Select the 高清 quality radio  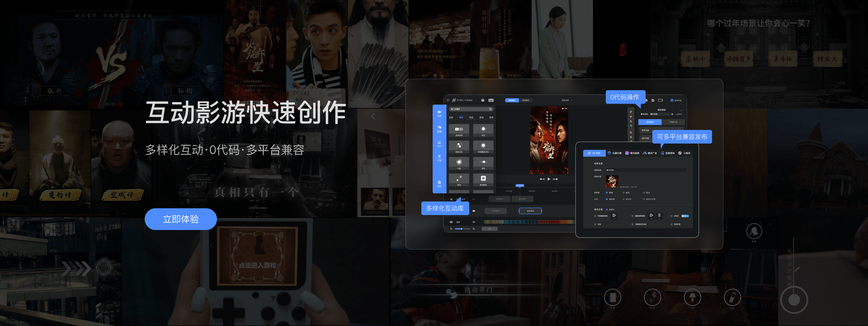coord(607,193)
